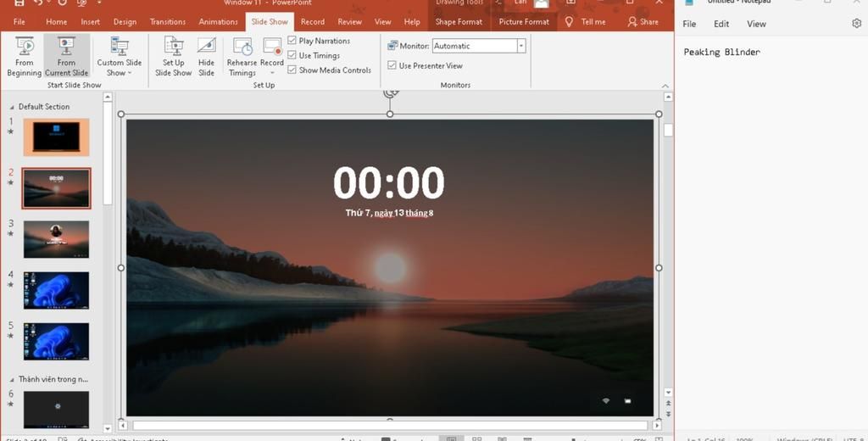Screen dimensions: 868x441
Task: Click the battery icon on the slide
Action: [x=628, y=400]
